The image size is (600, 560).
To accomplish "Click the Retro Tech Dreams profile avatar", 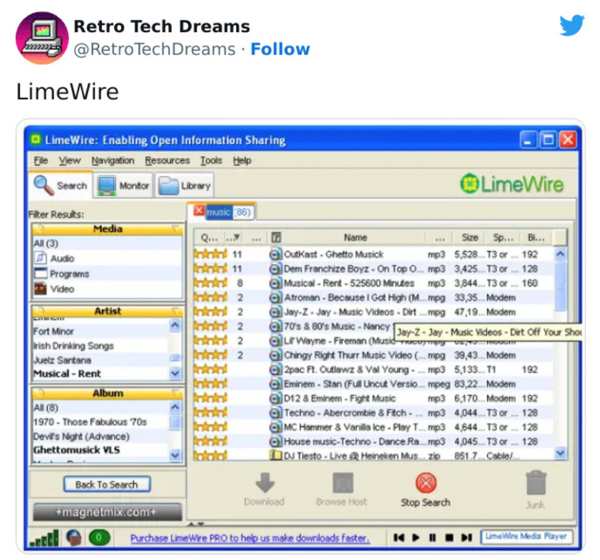I will [x=42, y=38].
